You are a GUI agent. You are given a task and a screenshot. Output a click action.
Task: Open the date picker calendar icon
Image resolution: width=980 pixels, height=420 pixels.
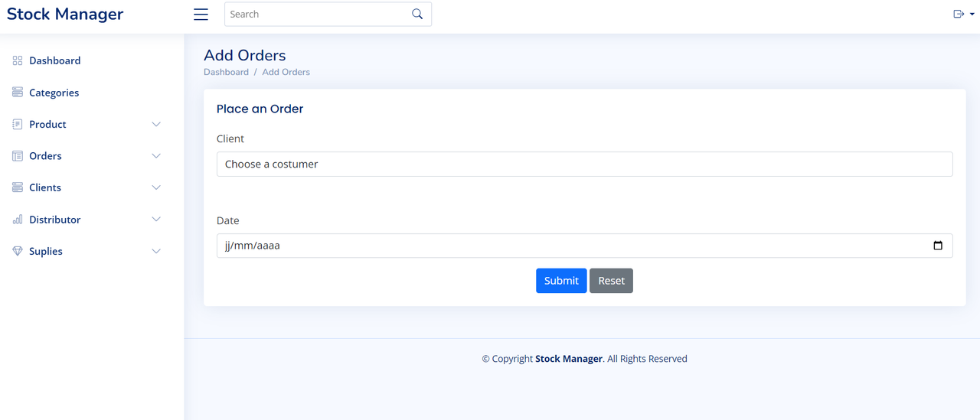[x=938, y=246]
